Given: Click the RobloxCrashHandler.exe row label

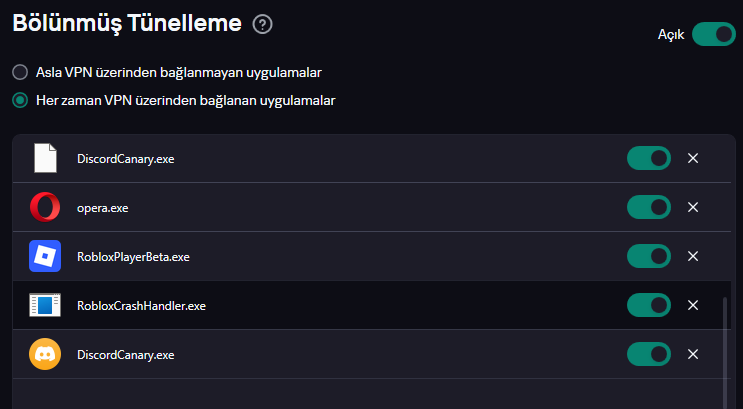Looking at the screenshot, I should (x=141, y=306).
